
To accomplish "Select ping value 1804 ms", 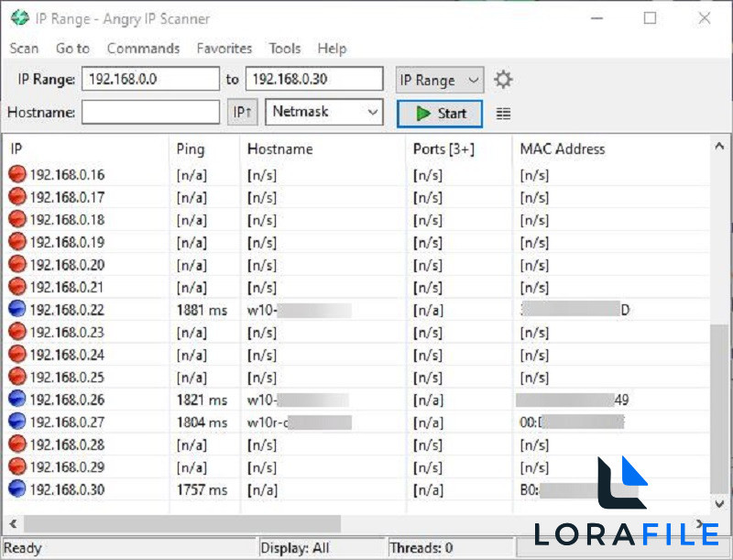I will click(202, 423).
